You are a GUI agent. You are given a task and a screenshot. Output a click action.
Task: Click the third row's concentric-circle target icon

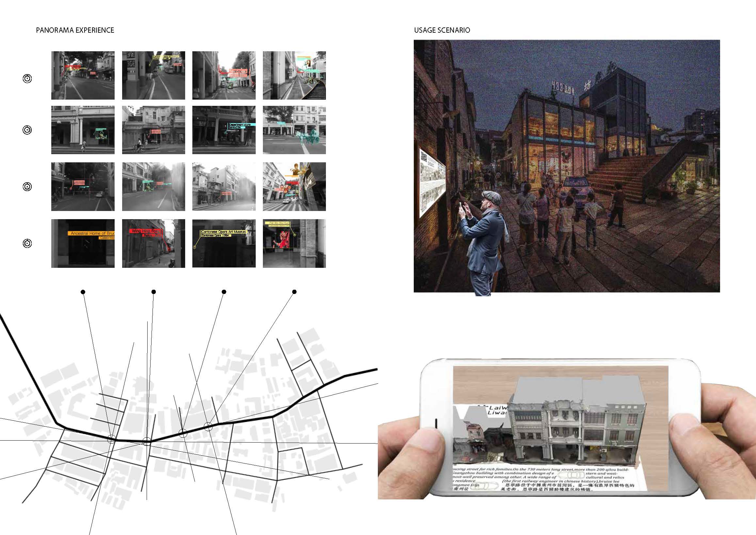point(27,187)
